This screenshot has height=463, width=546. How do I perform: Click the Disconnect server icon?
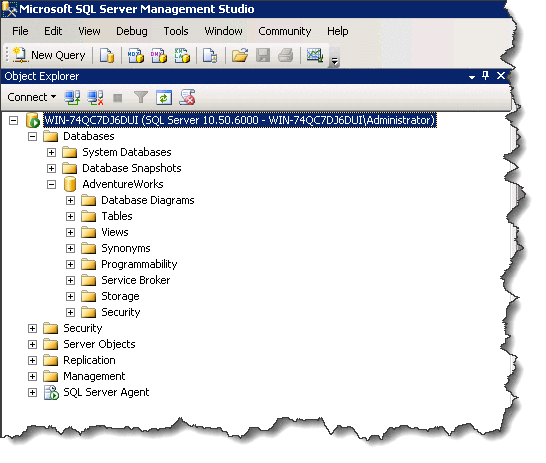(95, 97)
